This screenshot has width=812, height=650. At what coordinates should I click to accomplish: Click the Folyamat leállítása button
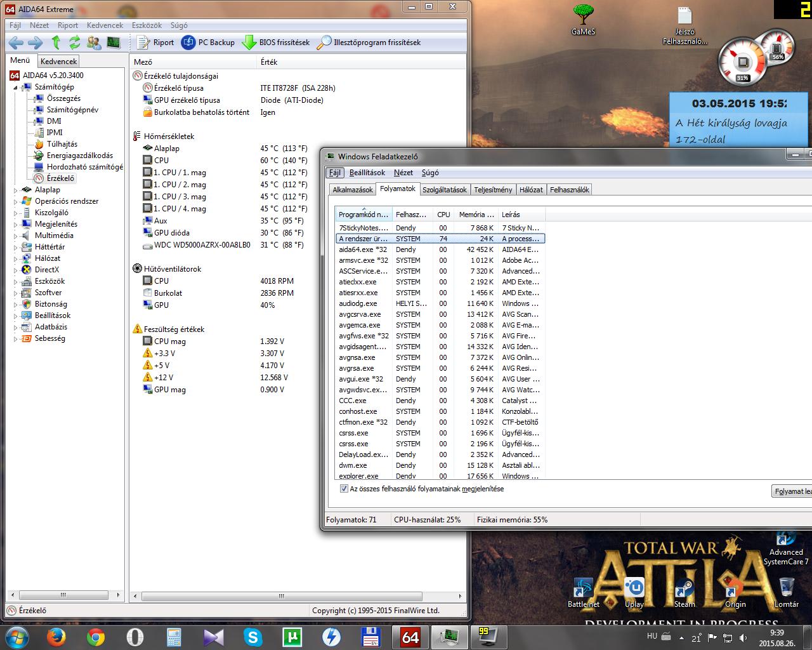click(792, 491)
